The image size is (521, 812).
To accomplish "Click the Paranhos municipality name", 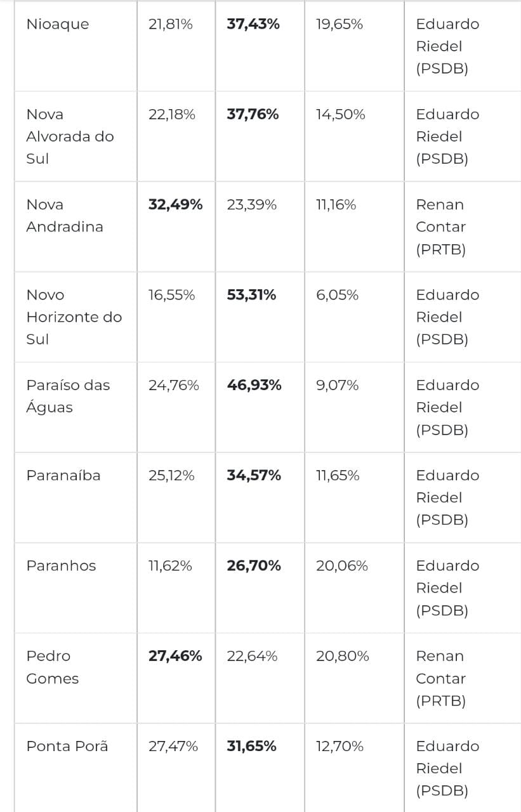I will pyautogui.click(x=61, y=566).
